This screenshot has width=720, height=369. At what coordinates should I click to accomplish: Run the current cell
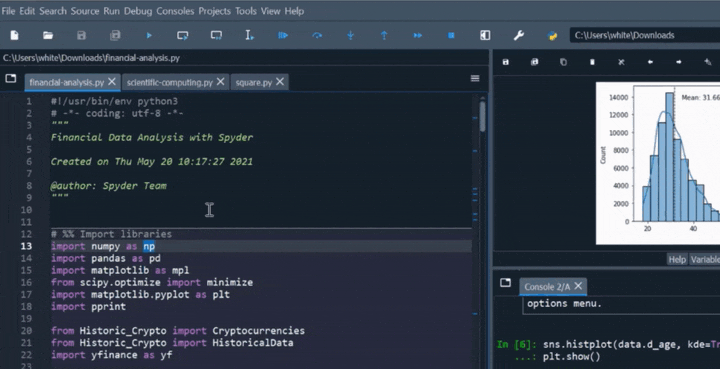(183, 35)
